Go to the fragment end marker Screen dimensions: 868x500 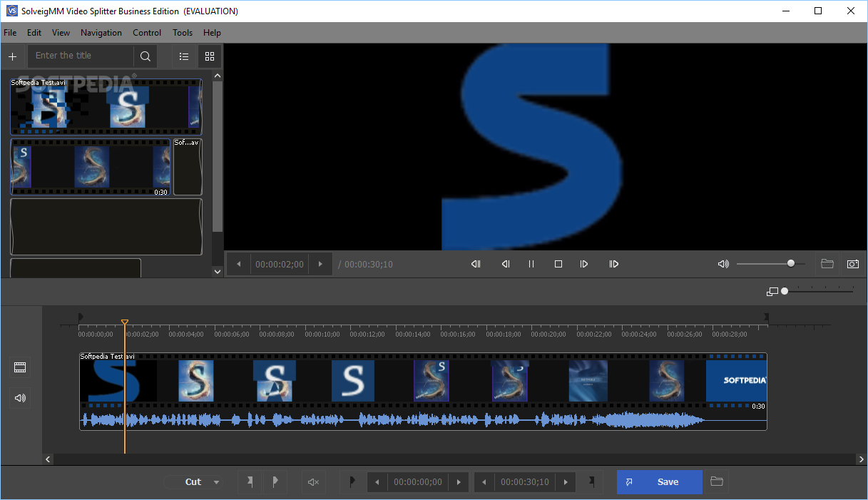pos(591,482)
